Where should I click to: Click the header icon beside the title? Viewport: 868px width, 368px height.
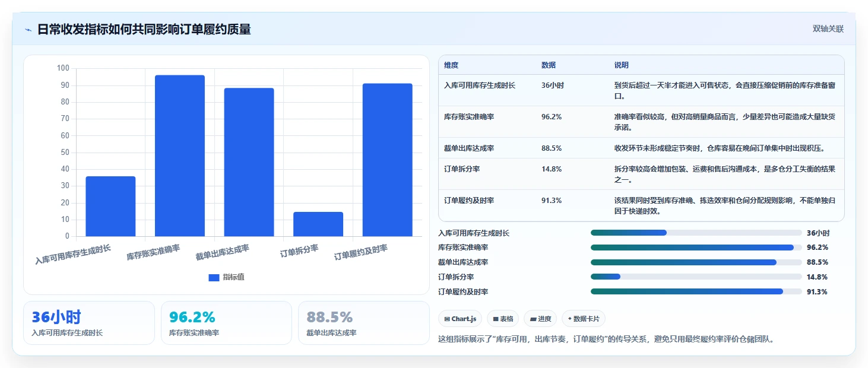tap(28, 30)
